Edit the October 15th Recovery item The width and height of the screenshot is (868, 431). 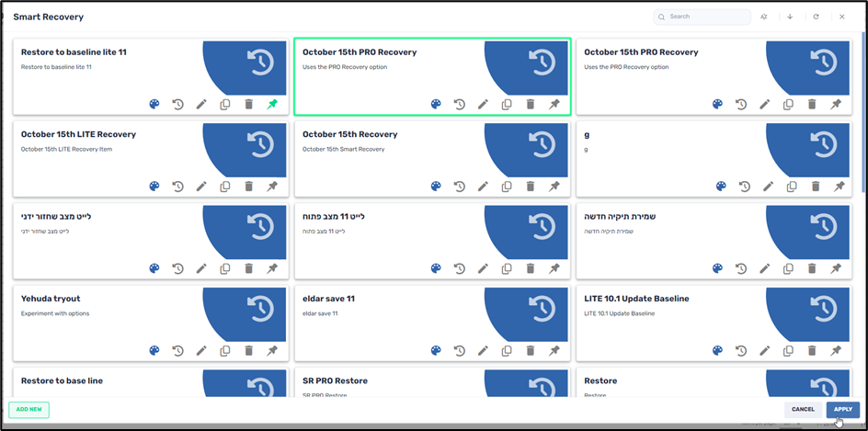point(483,187)
